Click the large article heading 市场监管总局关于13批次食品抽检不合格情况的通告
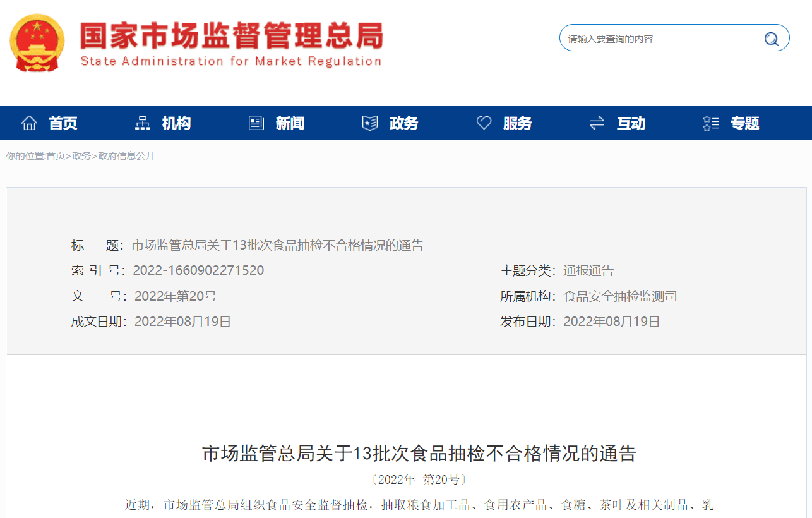 pyautogui.click(x=419, y=453)
